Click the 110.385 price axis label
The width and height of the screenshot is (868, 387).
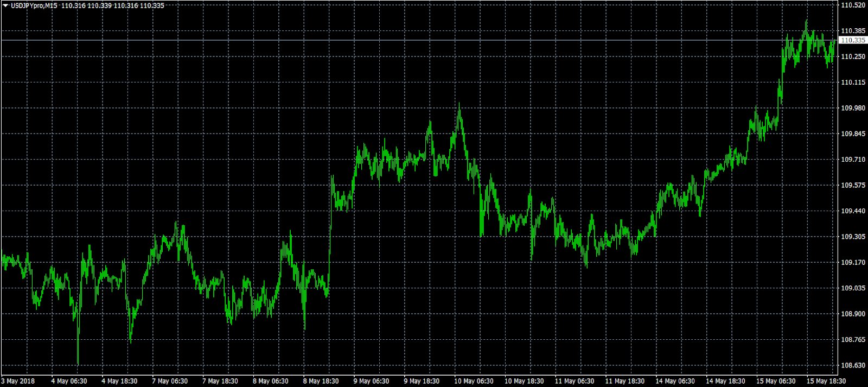853,31
